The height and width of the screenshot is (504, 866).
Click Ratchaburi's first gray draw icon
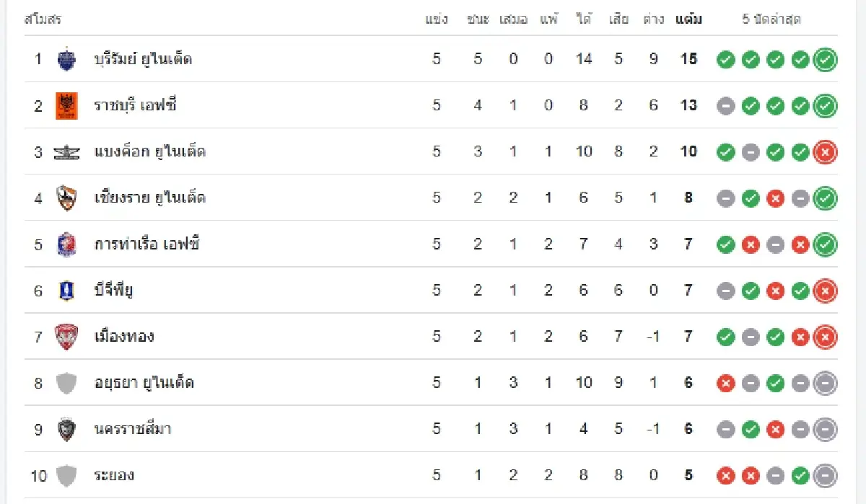(726, 105)
